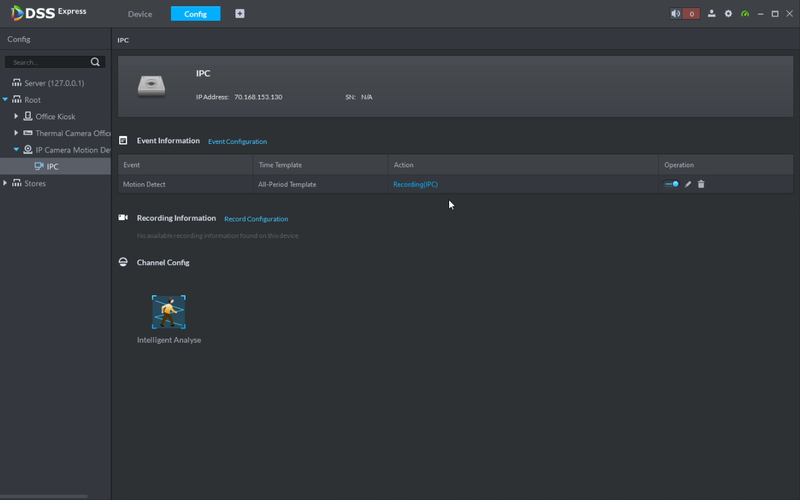
Task: Select the Root tree item
Action: point(32,99)
